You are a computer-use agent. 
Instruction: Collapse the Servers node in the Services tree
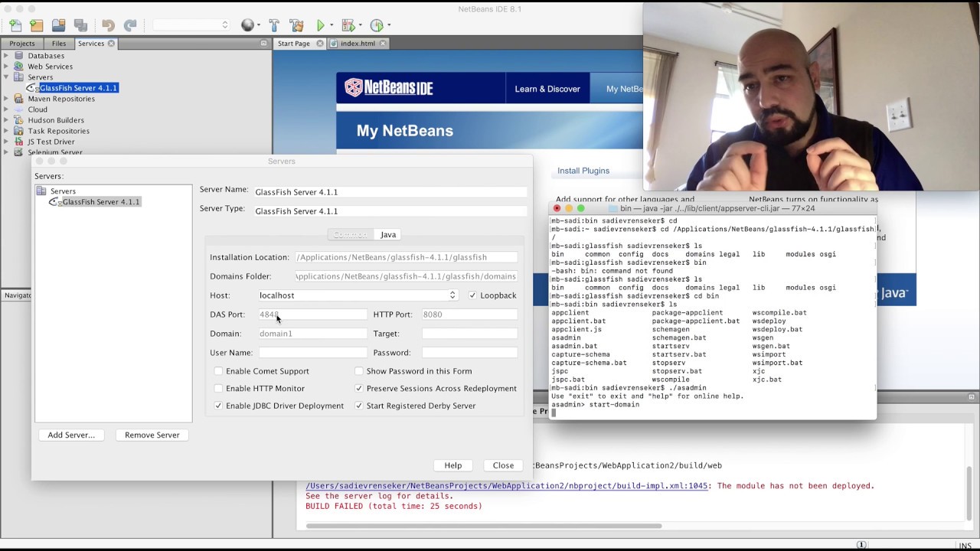[x=6, y=77]
